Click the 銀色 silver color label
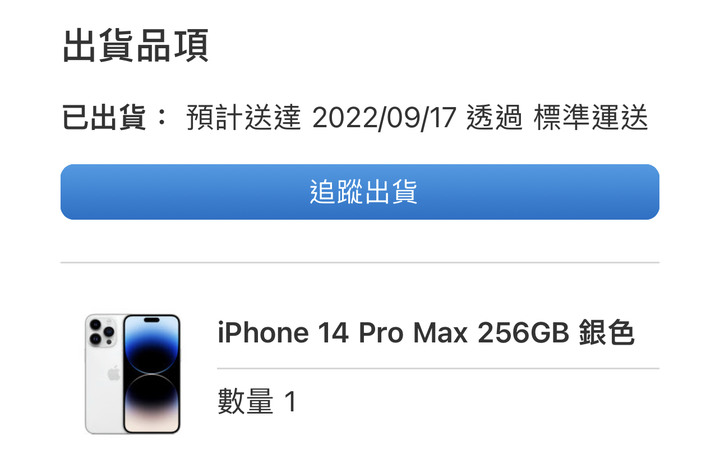 click(607, 332)
